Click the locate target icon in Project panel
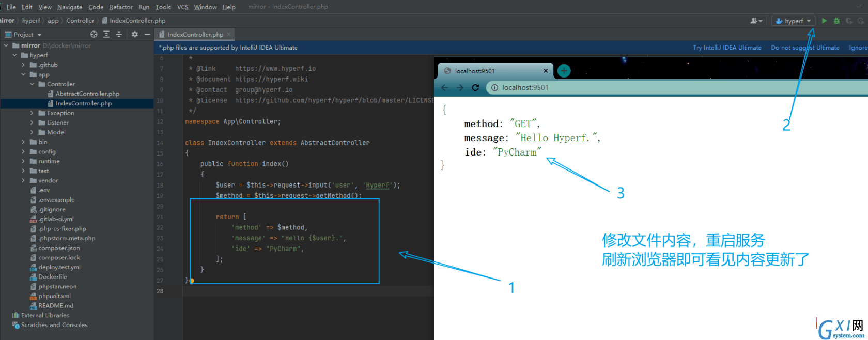This screenshot has width=868, height=340. [94, 34]
